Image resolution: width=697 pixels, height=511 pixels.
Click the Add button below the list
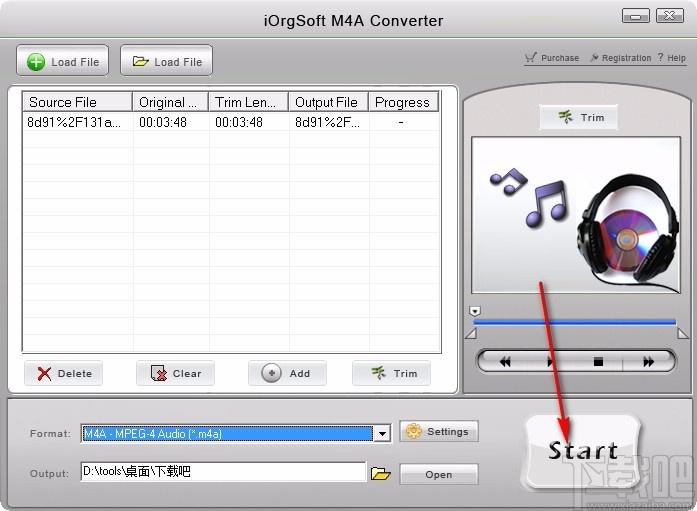288,373
